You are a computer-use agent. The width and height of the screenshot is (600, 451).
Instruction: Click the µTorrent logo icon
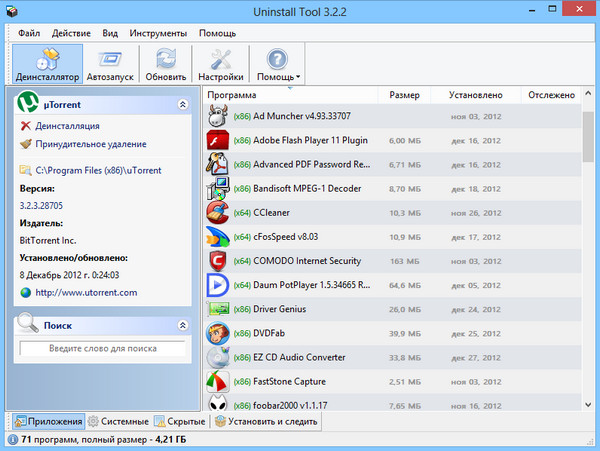(x=28, y=102)
